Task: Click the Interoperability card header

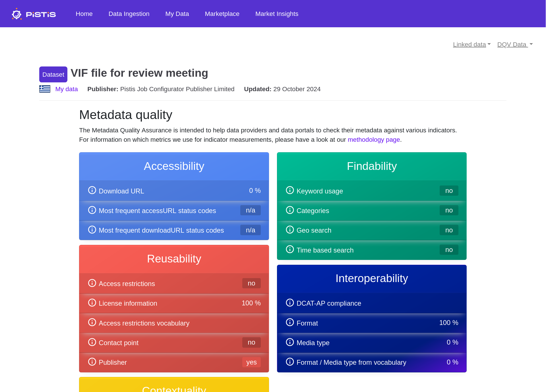Action: 372,279
